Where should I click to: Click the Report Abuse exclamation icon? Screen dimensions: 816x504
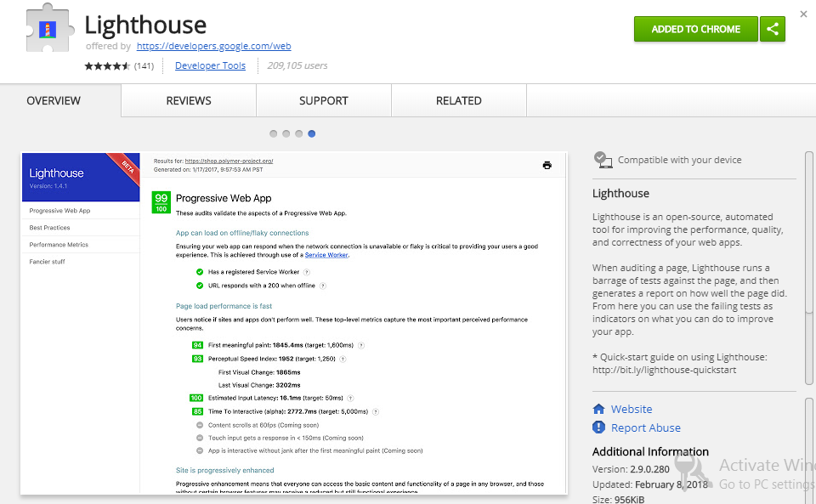[x=599, y=428]
